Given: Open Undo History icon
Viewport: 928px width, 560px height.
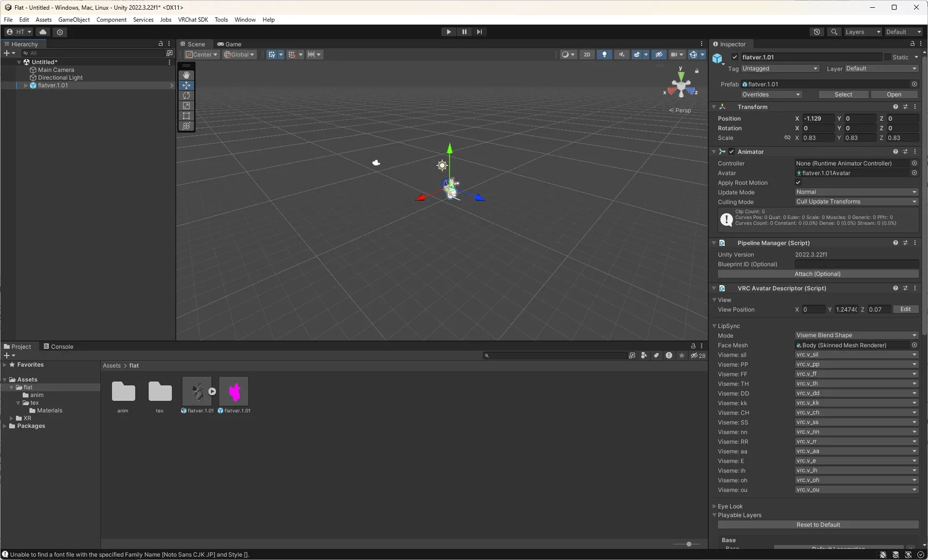Looking at the screenshot, I should (817, 32).
